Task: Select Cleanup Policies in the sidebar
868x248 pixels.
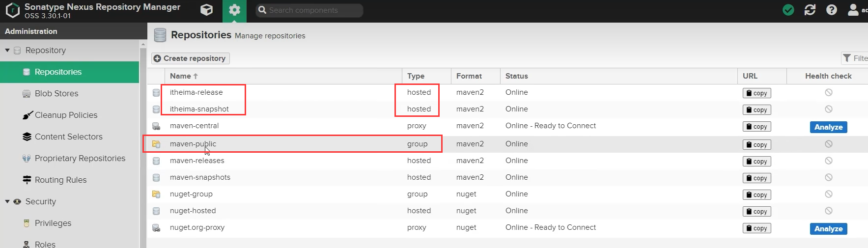Action: pyautogui.click(x=66, y=115)
